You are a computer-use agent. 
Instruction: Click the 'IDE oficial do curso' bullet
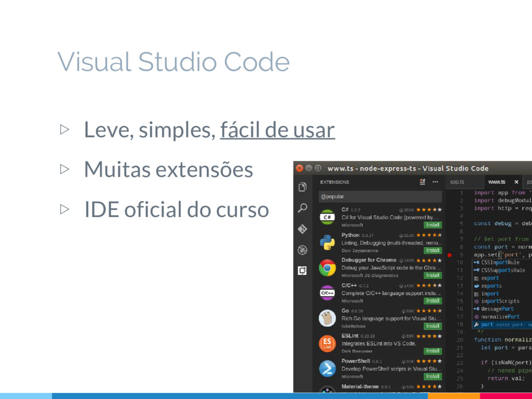pos(177,209)
